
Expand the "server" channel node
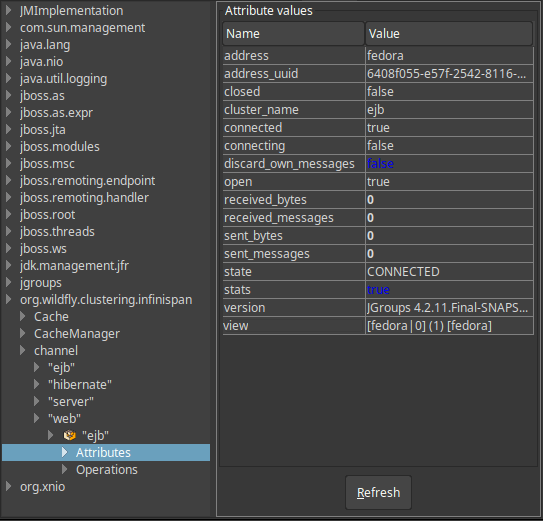[x=37, y=401]
